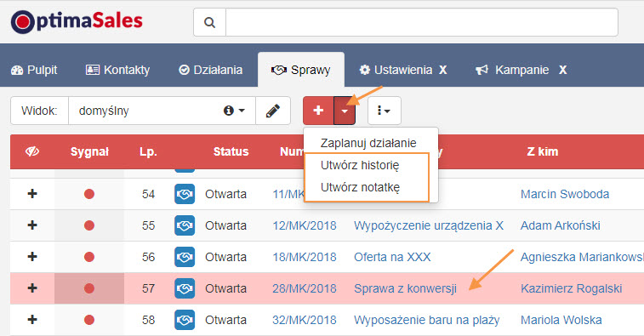Open case number 18/MK/2018
The height and width of the screenshot is (336, 644).
point(305,257)
